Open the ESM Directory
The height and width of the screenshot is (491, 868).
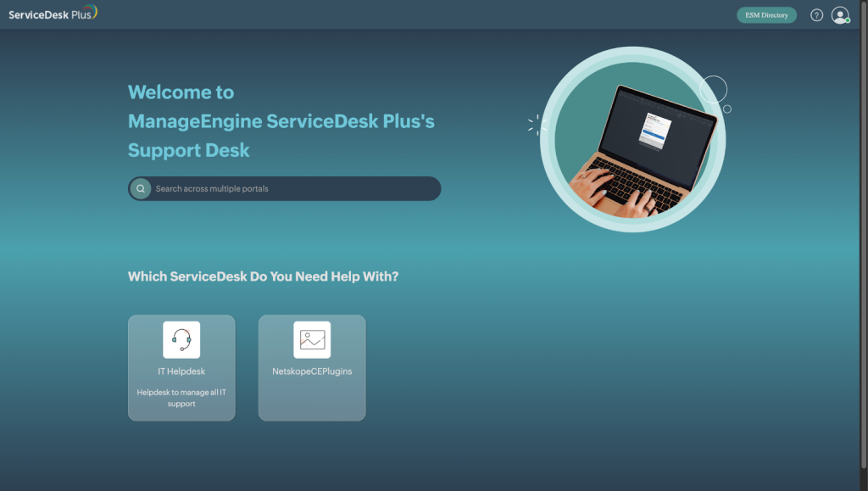(766, 15)
